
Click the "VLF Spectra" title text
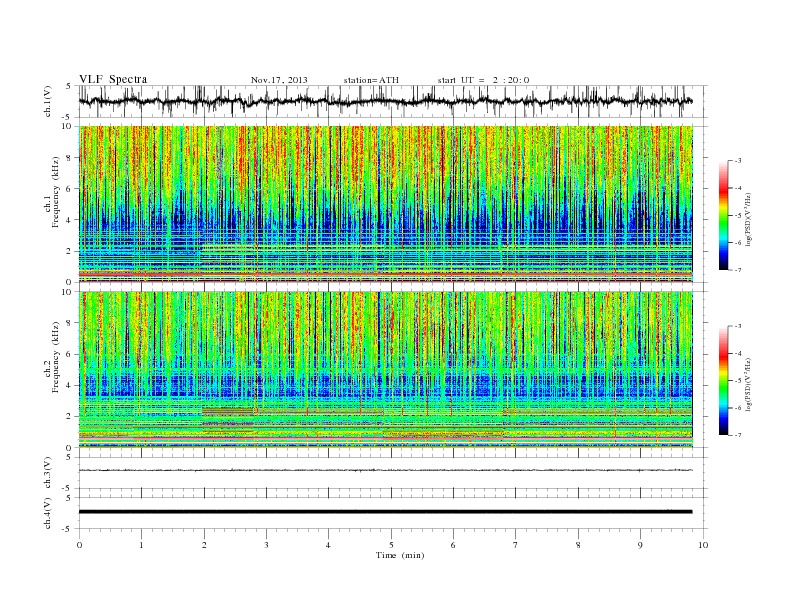pyautogui.click(x=113, y=79)
